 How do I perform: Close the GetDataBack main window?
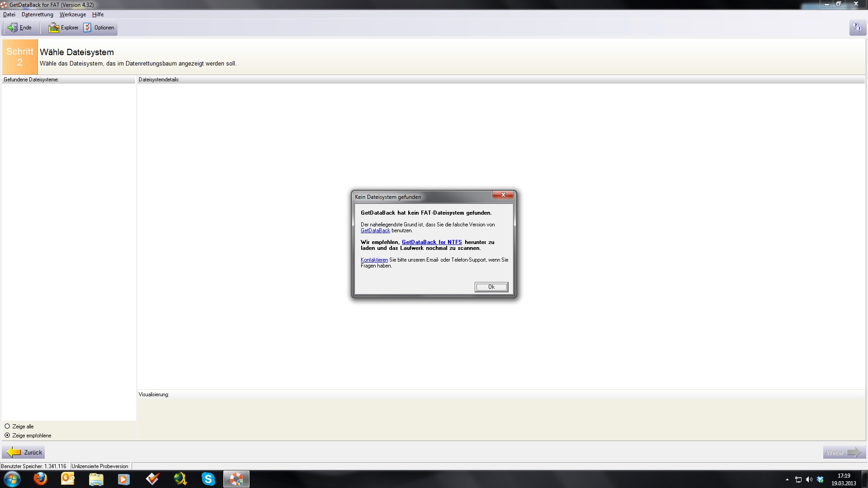(x=855, y=4)
